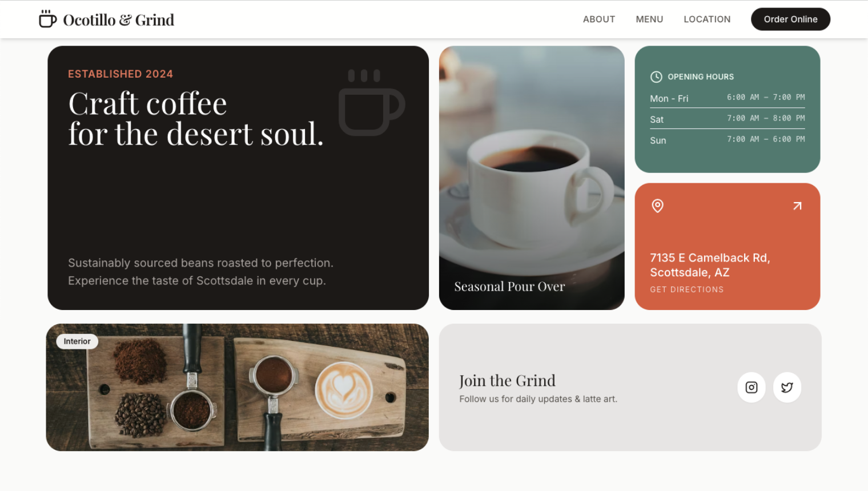Open the Instagram profile icon
868x491 pixels.
[752, 387]
